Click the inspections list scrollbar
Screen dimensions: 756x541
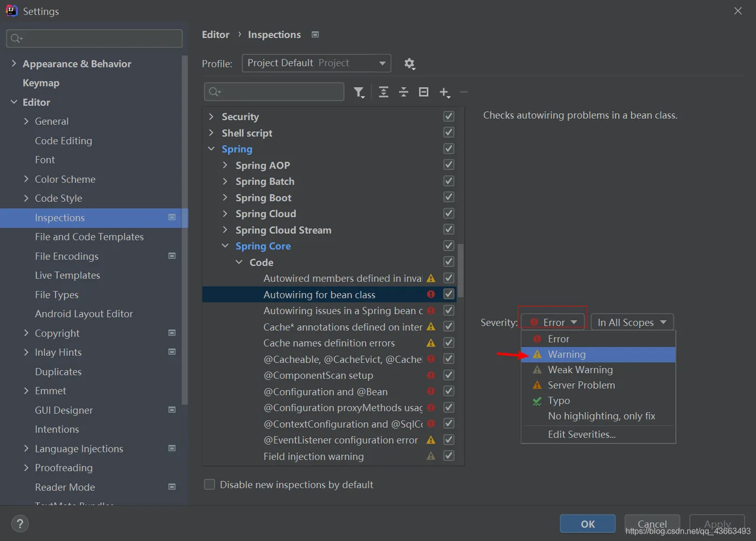(x=461, y=270)
